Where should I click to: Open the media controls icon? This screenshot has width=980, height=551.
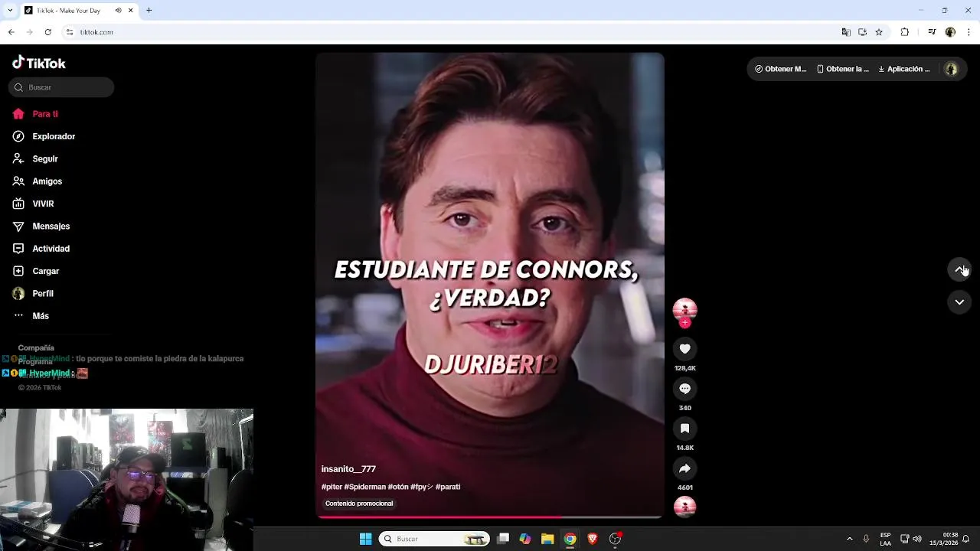click(932, 32)
